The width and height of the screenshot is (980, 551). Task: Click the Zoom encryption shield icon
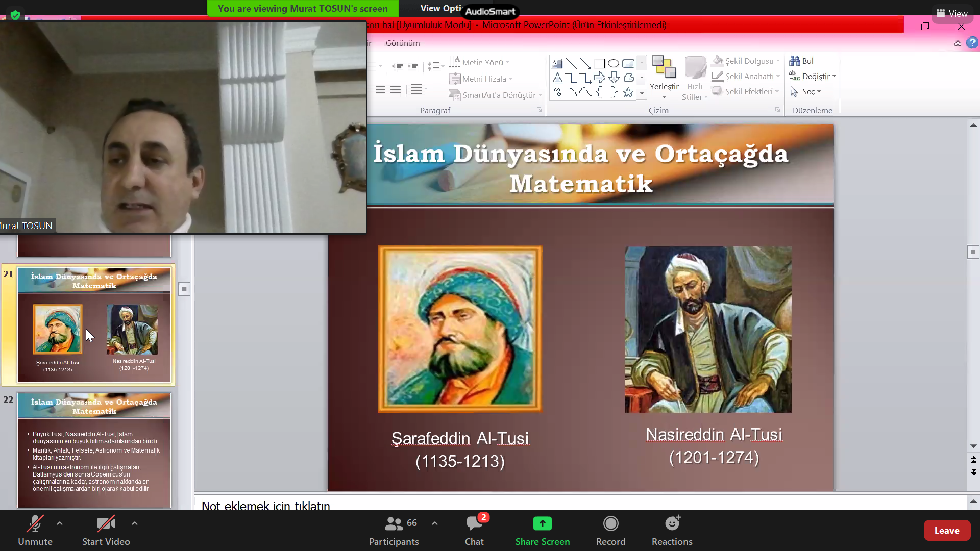[x=15, y=15]
